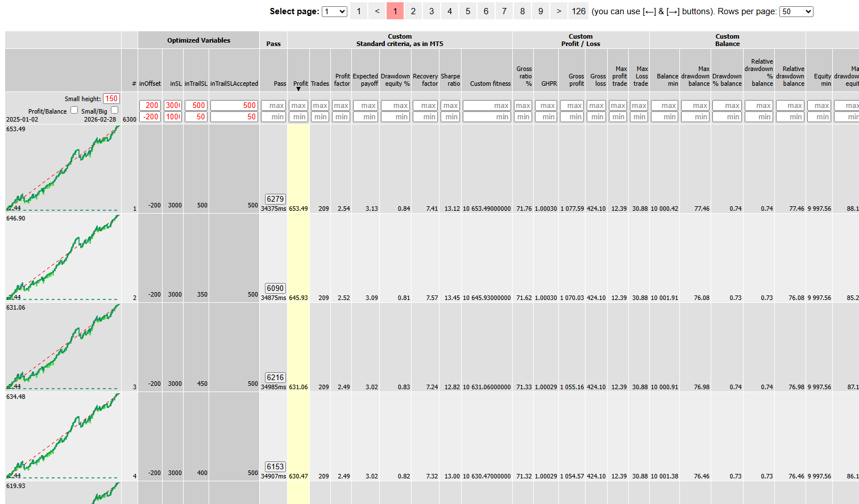Click custom fitness value '10 645.93000000'

point(487,298)
